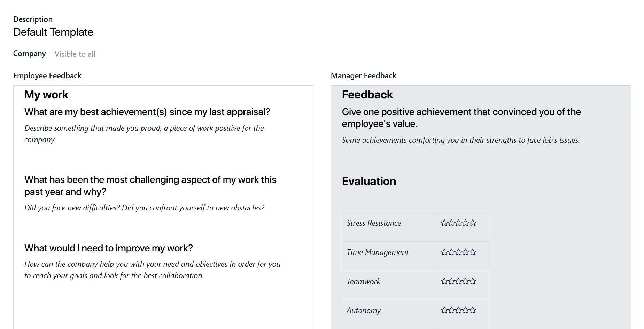Image resolution: width=644 pixels, height=329 pixels.
Task: Edit the new difficulties hint text
Action: (144, 208)
